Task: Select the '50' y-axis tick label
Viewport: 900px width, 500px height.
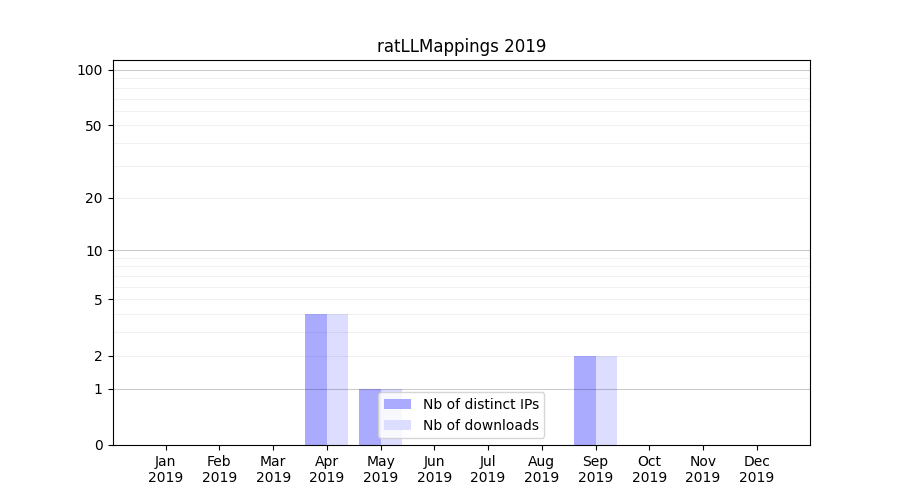Action: pyautogui.click(x=94, y=126)
